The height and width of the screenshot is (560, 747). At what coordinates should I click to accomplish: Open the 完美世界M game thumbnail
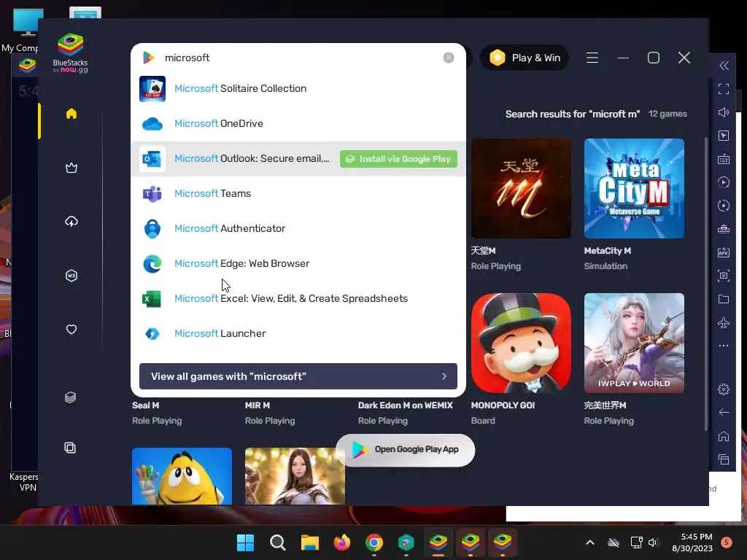coord(634,343)
